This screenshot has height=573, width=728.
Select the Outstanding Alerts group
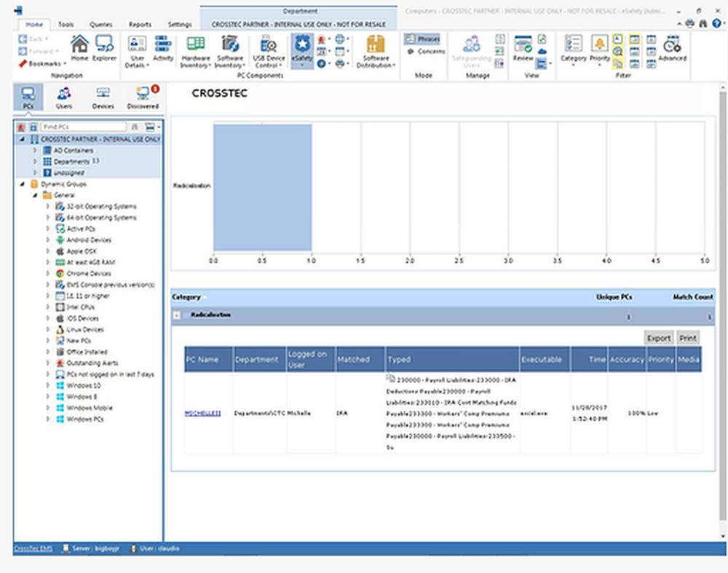point(92,363)
